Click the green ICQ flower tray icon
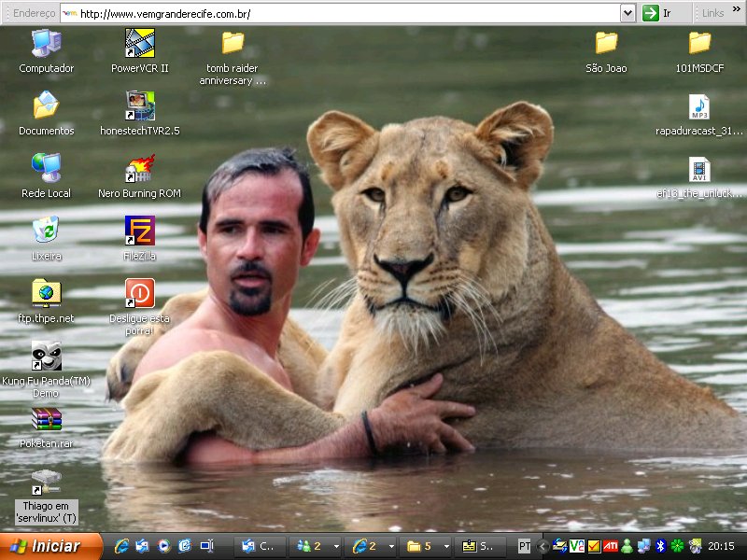Screen dimensions: 747x560 [x=677, y=546]
